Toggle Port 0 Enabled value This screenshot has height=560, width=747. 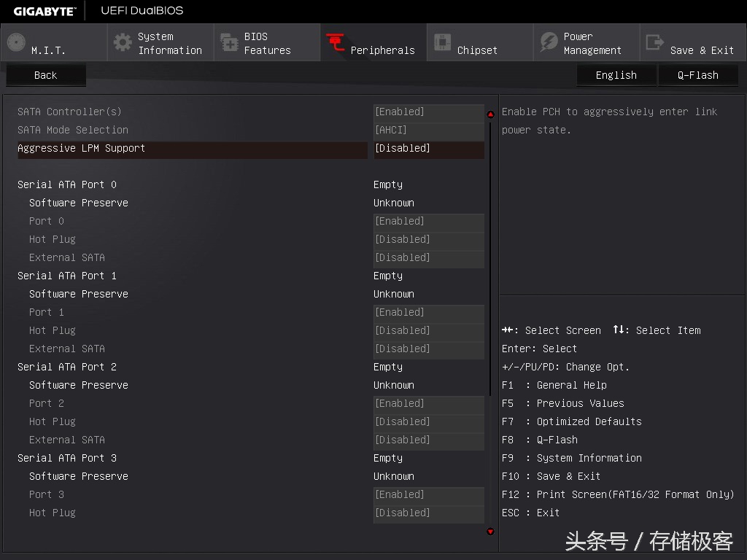point(428,222)
